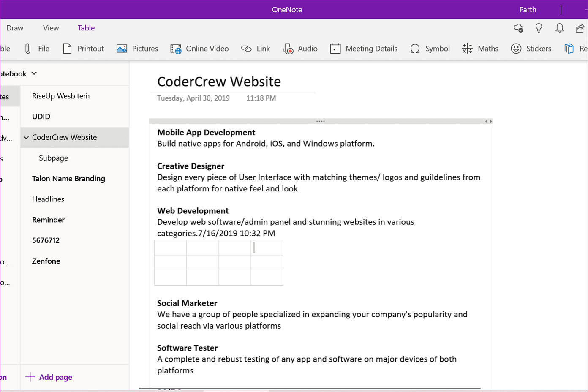Click the page date Tuesday, April 30, 2019

click(193, 98)
